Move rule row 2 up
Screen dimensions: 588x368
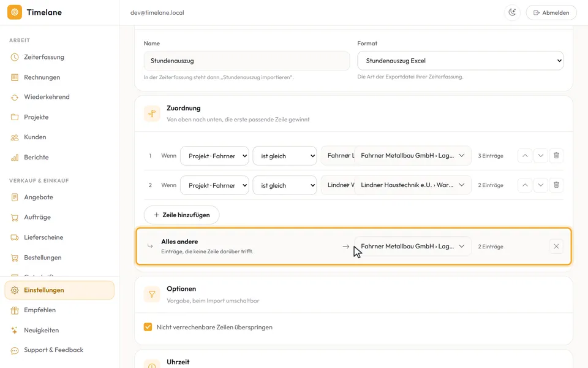pyautogui.click(x=525, y=185)
